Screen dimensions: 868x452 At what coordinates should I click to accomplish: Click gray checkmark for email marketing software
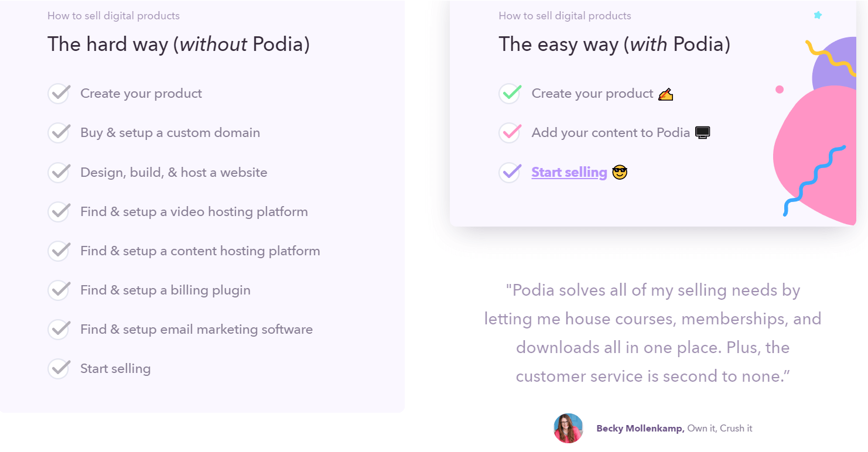coord(59,330)
